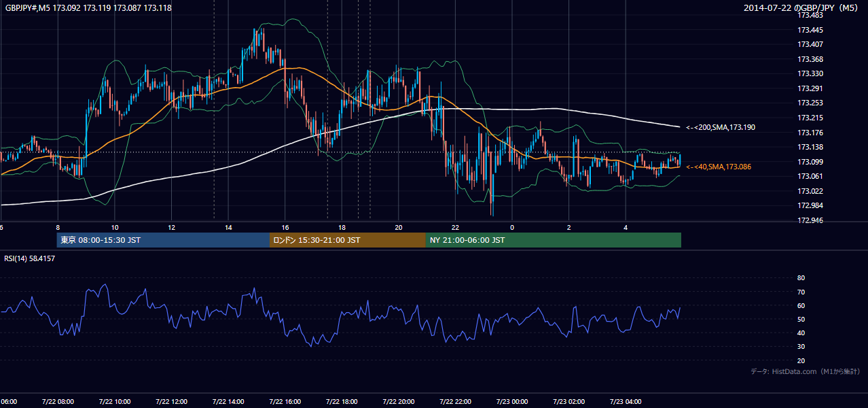Click price axis value 173.445

click(810, 30)
